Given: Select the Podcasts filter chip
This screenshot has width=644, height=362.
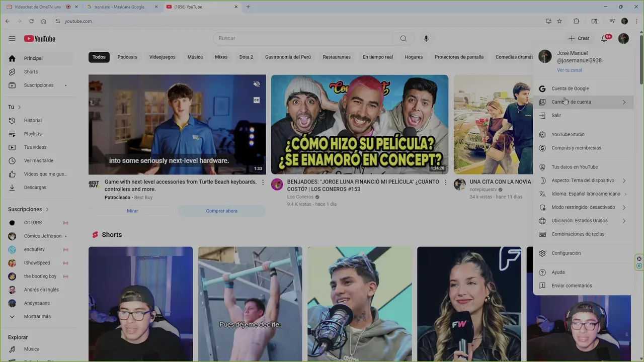Looking at the screenshot, I should pos(127,57).
